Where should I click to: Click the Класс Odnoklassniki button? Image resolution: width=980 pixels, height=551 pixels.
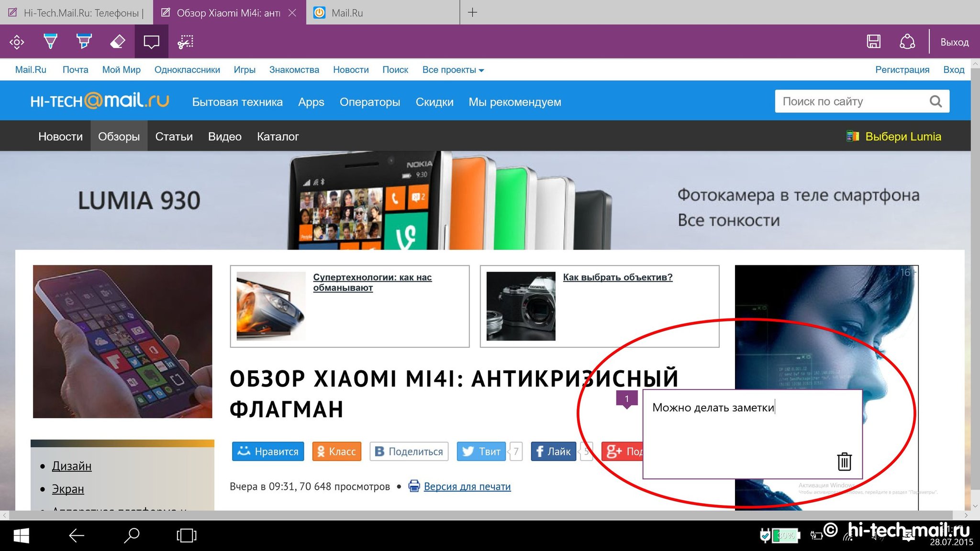coord(336,451)
